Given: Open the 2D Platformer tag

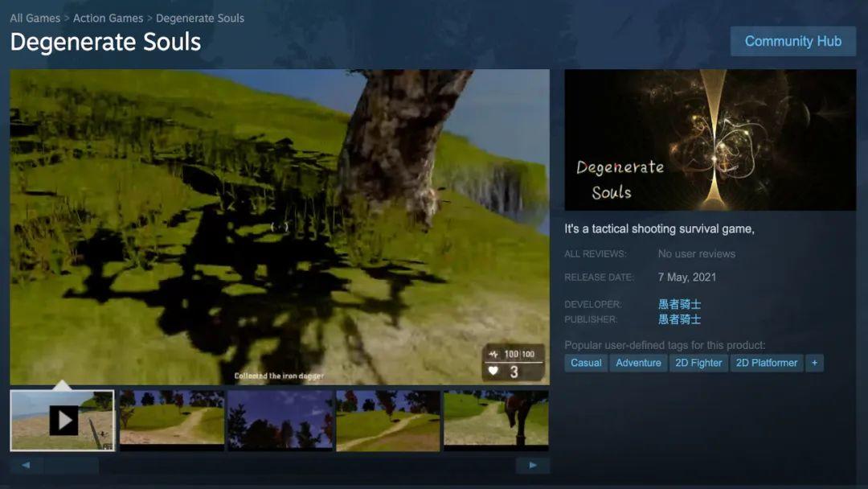Looking at the screenshot, I should coord(766,363).
